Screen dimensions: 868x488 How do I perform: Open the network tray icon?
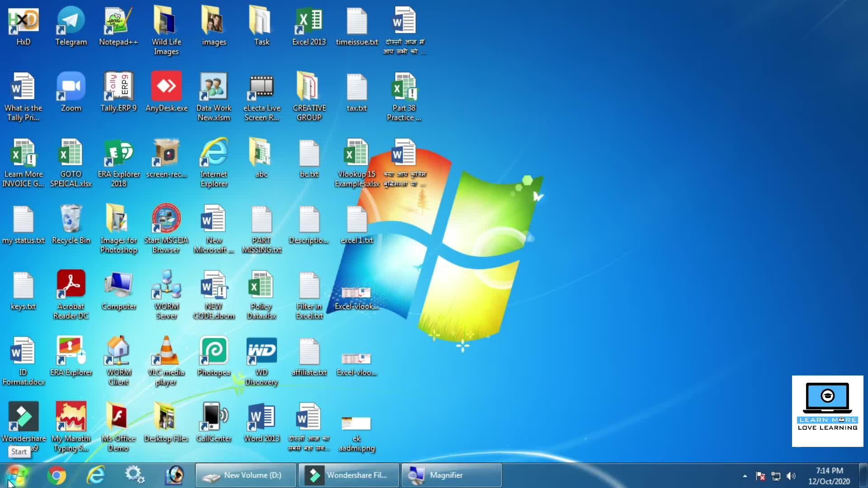[x=776, y=476]
